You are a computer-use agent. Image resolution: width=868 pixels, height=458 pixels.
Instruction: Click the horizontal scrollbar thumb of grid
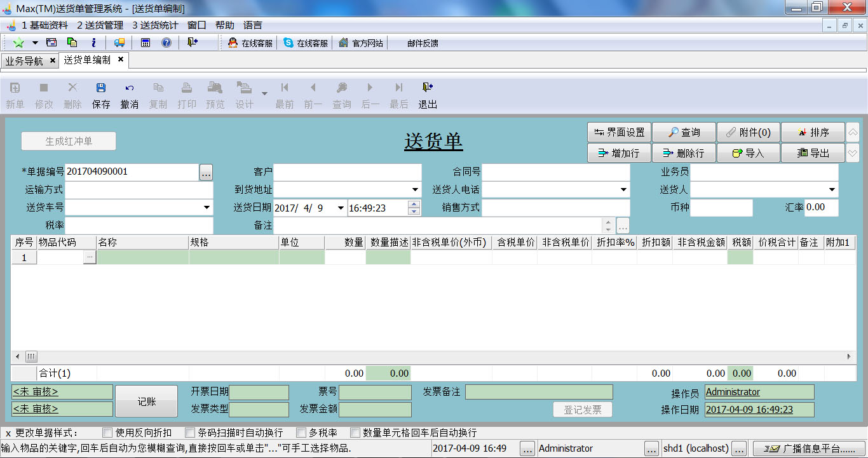[x=31, y=356]
